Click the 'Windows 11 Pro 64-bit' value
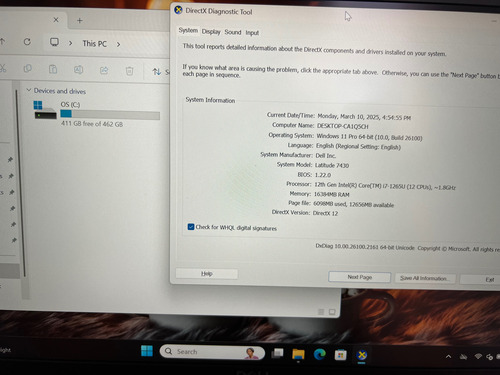500x375 pixels. coord(369,137)
